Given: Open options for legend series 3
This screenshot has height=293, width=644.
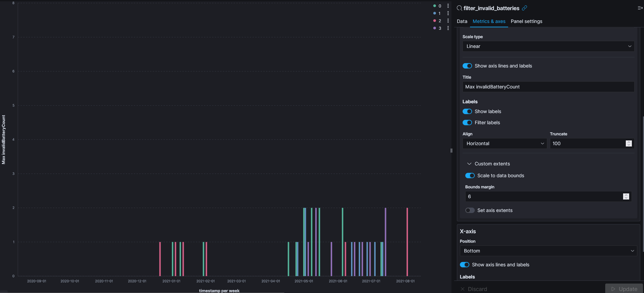Looking at the screenshot, I should click(x=448, y=28).
